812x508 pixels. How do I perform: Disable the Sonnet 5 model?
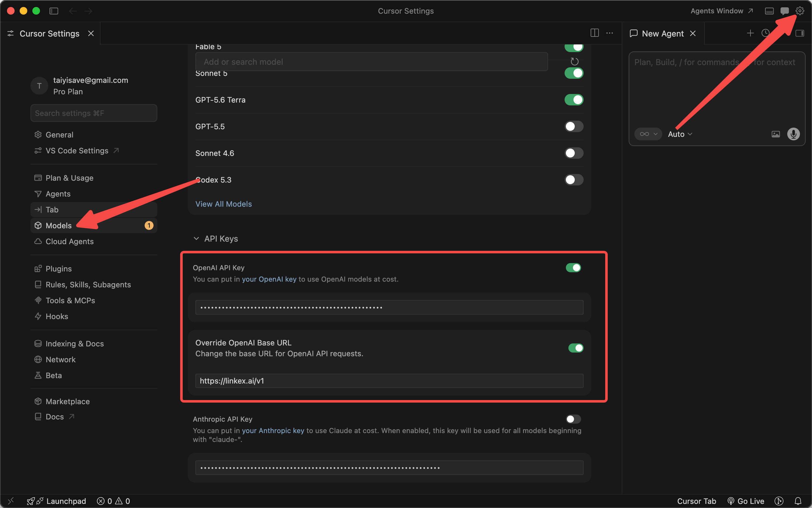pos(574,73)
